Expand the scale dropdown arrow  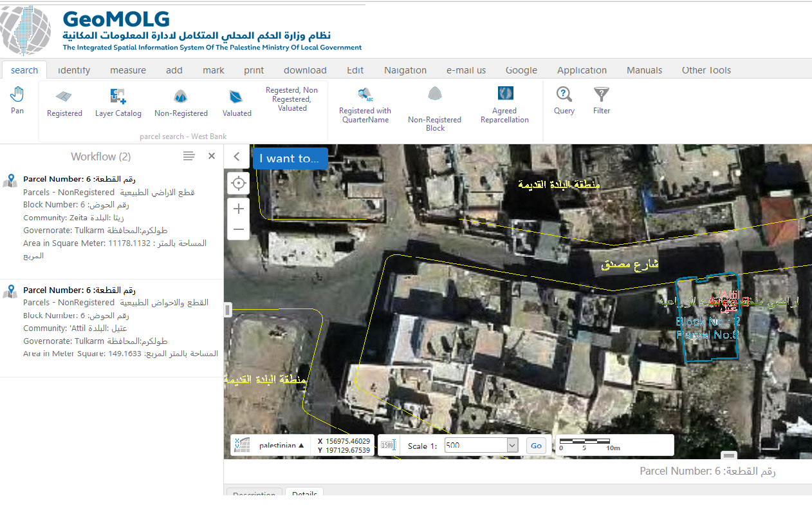click(x=512, y=445)
